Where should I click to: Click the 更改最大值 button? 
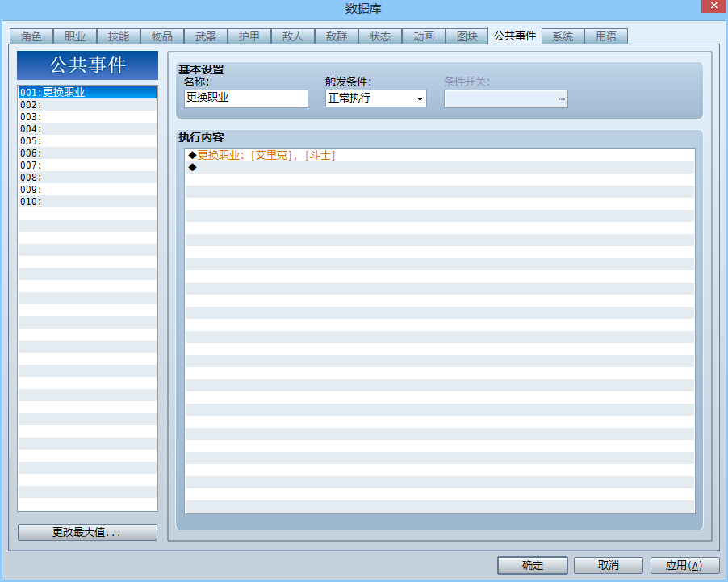click(x=87, y=532)
